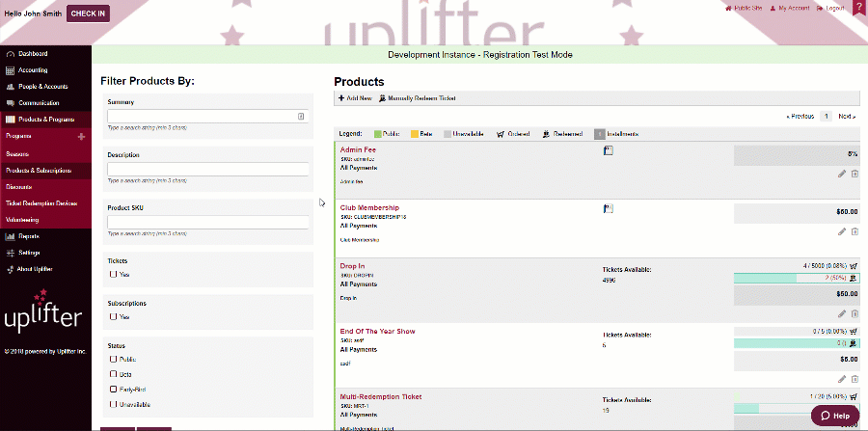Open Ticket Redemption Devices submenu
The width and height of the screenshot is (868, 431).
coord(41,203)
